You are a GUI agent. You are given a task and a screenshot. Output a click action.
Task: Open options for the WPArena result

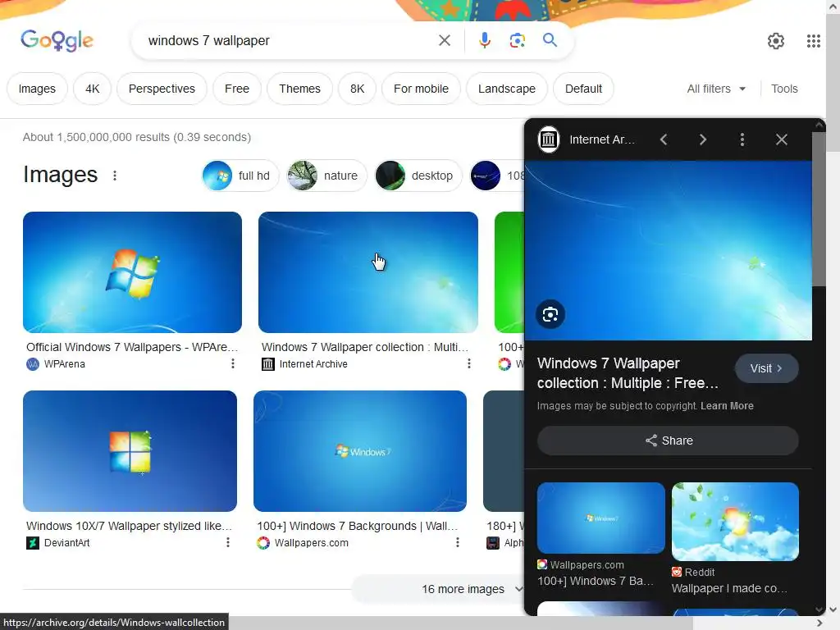pos(232,363)
